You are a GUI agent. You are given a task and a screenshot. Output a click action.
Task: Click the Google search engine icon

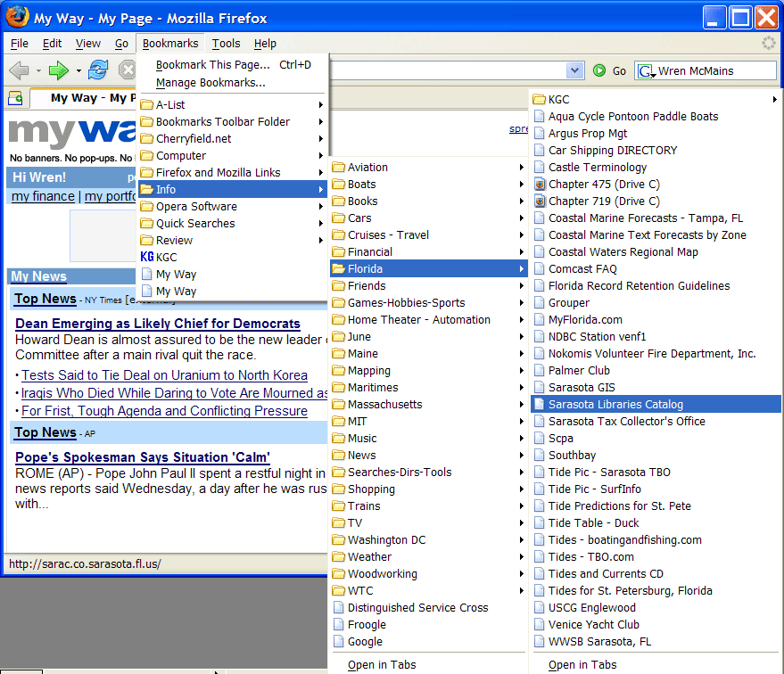[646, 71]
